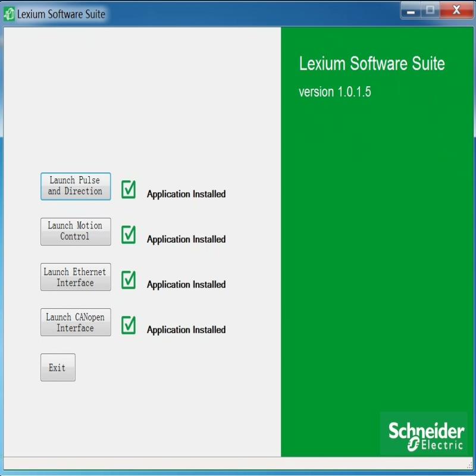The image size is (476, 476).
Task: Minimize the Lexium Software Suite window
Action: 411,11
